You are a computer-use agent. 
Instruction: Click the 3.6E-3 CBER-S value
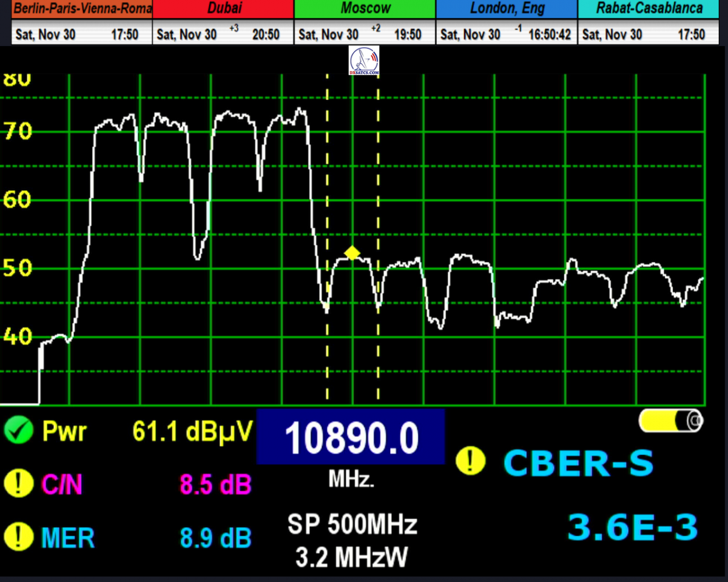click(632, 527)
